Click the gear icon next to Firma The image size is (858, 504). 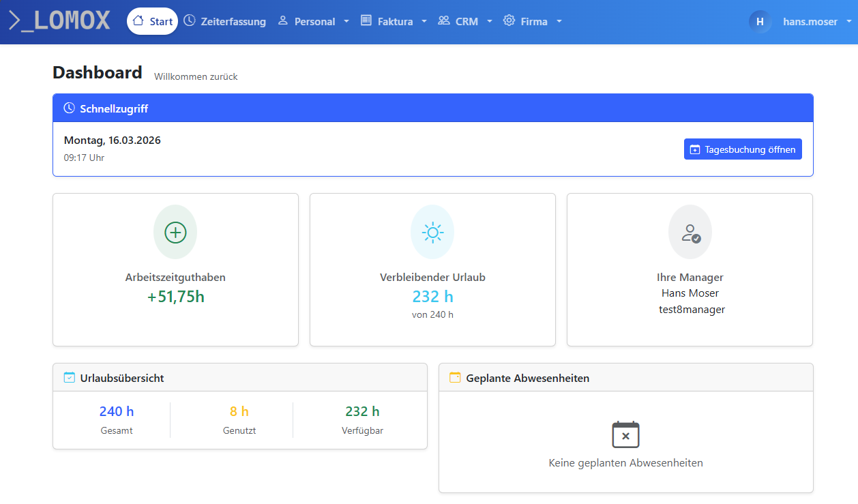(x=509, y=21)
